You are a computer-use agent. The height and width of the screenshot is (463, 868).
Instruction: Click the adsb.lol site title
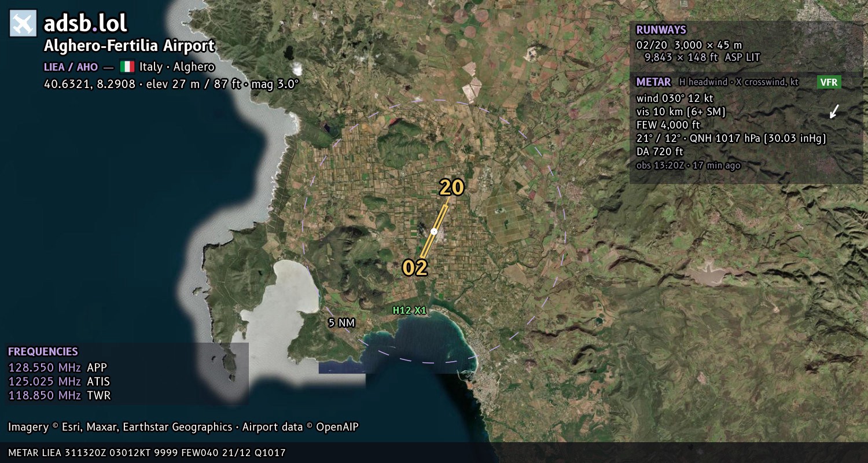[85, 24]
